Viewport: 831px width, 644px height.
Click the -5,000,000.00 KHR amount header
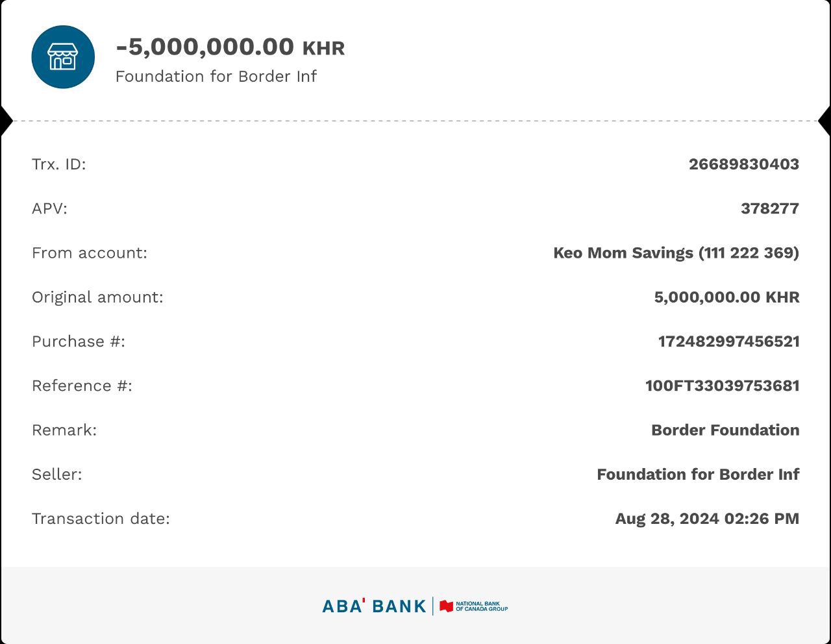pos(230,47)
